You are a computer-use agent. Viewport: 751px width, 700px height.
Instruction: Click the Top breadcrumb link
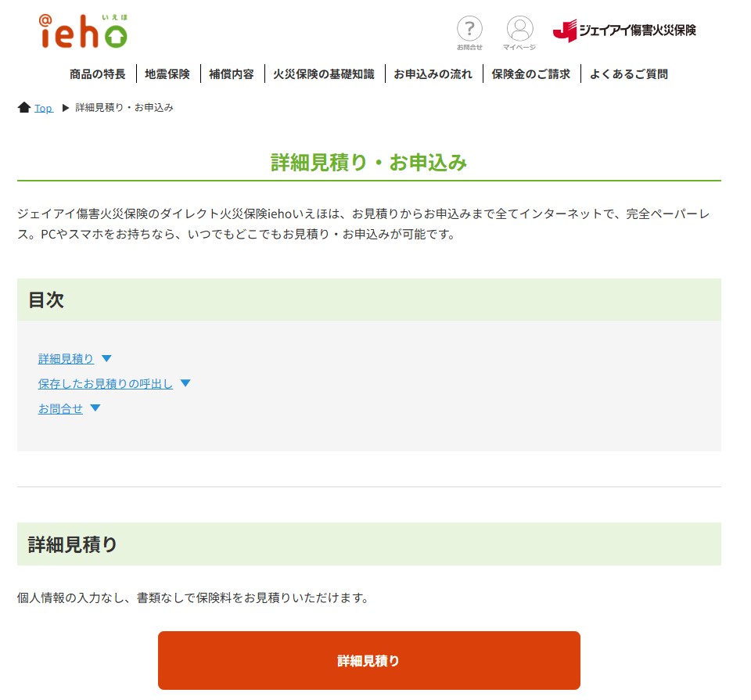click(x=43, y=108)
